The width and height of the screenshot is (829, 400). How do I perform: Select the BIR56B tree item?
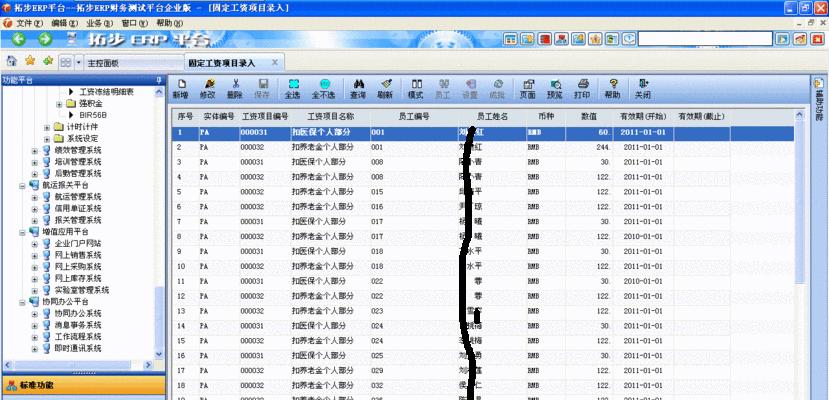click(x=94, y=115)
